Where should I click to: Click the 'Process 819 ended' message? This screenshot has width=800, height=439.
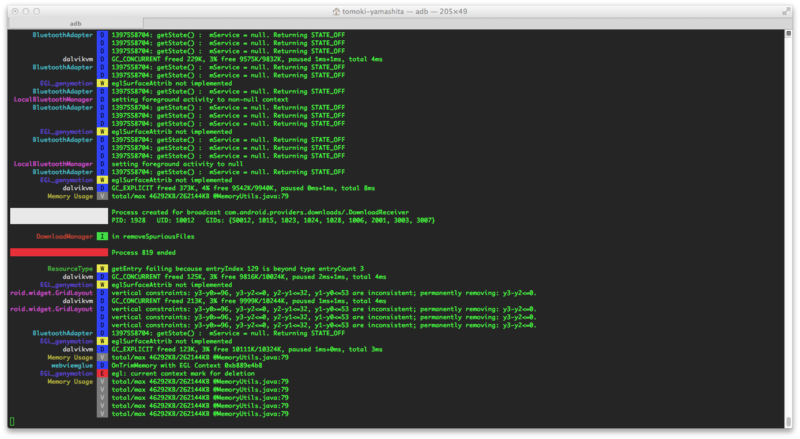143,253
